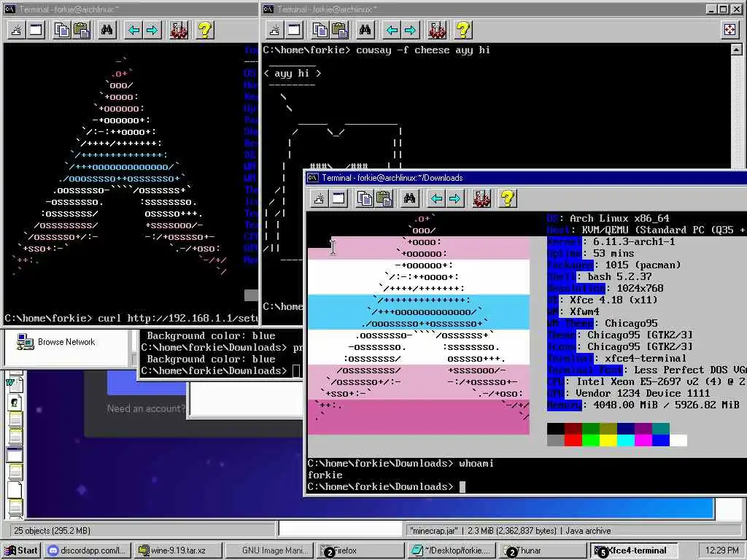This screenshot has height=560, width=747.
Task: Pick the magenta swatch in neofetch palette
Action: [x=643, y=440]
